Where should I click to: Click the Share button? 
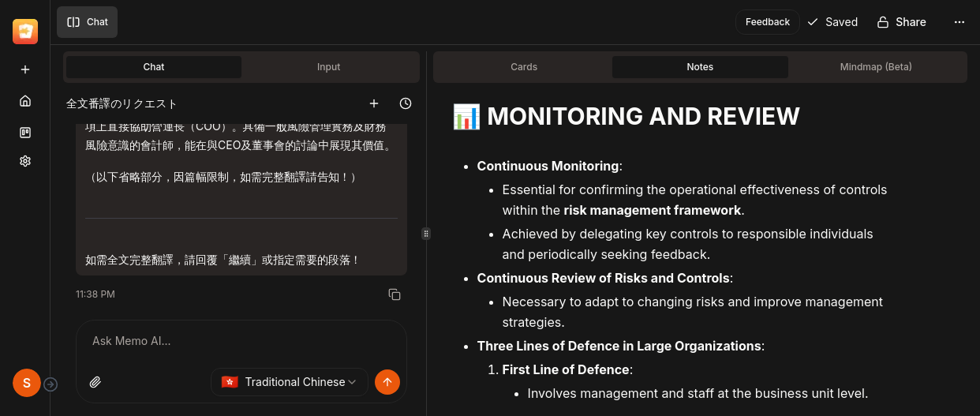click(901, 22)
